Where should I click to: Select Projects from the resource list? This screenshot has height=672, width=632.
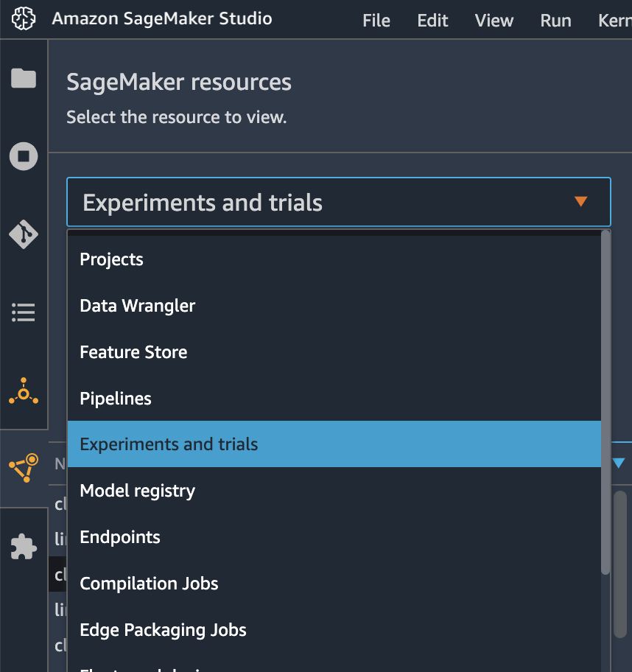tap(334, 259)
